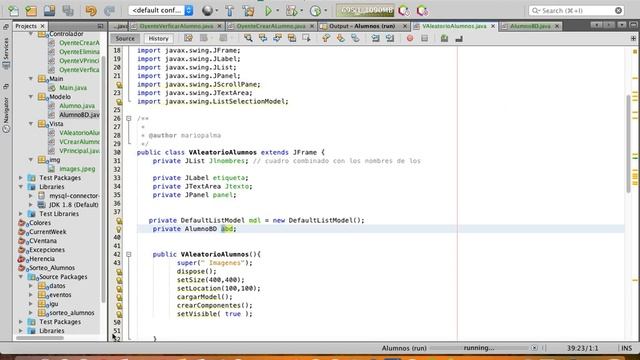Click the memory usage garbage collection bar
640x360 pixels.
365,10
